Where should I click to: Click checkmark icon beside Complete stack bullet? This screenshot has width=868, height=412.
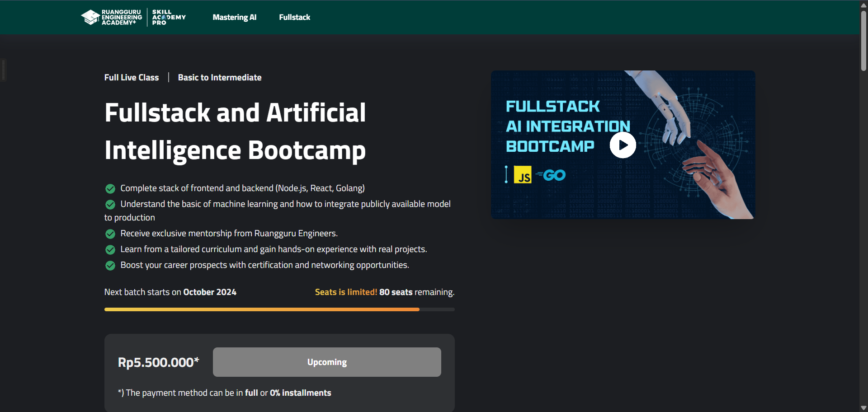[110, 188]
